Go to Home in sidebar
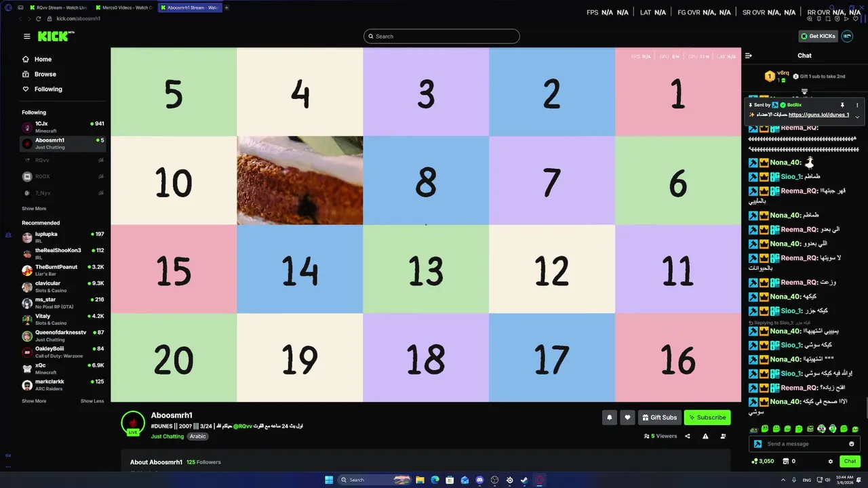Image resolution: width=868 pixels, height=488 pixels. [x=37, y=60]
